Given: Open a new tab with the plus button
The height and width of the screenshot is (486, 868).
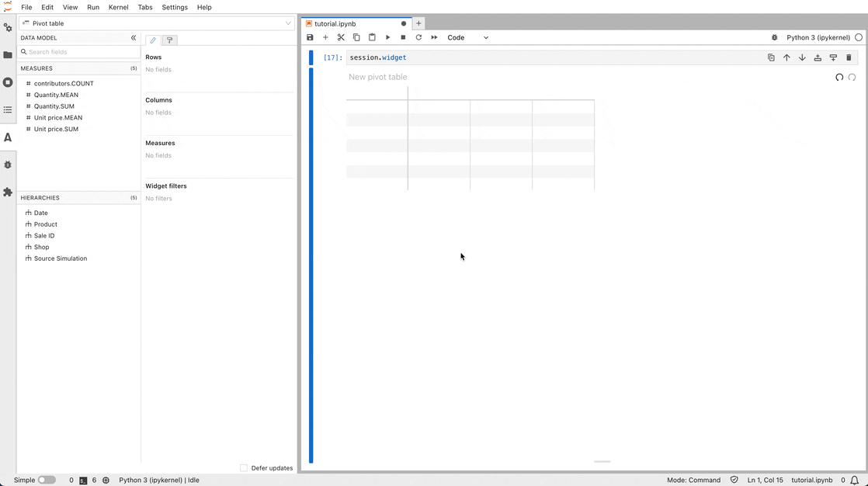Looking at the screenshot, I should tap(418, 23).
